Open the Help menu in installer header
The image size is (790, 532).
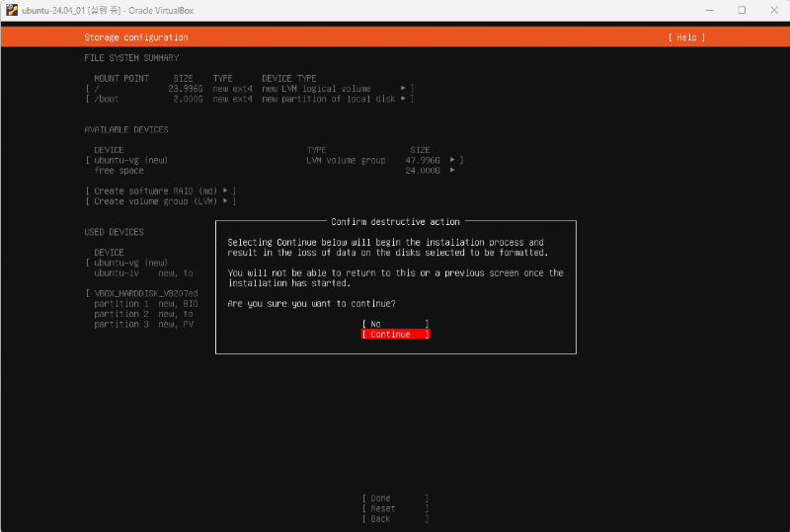click(x=686, y=38)
